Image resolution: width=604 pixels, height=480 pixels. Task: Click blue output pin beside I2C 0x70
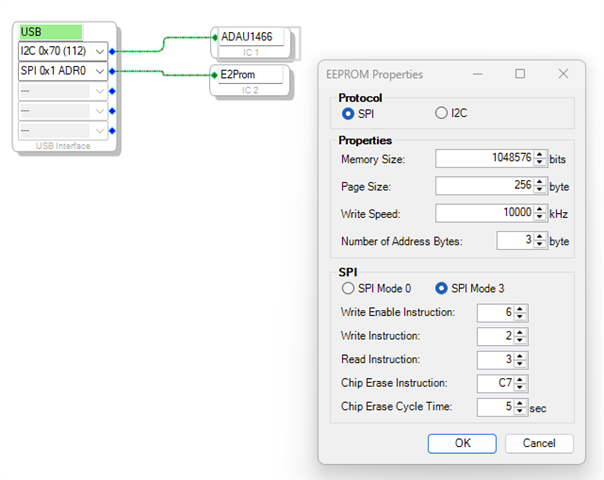click(x=112, y=51)
